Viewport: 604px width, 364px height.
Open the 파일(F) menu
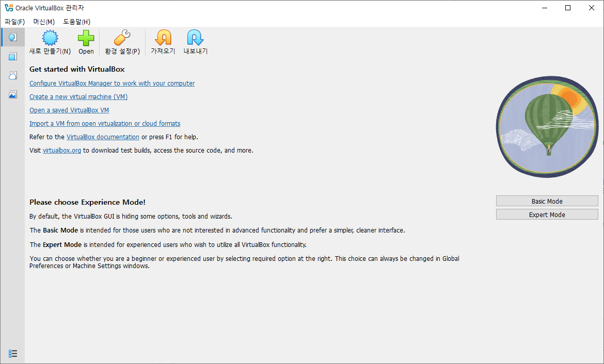point(14,22)
